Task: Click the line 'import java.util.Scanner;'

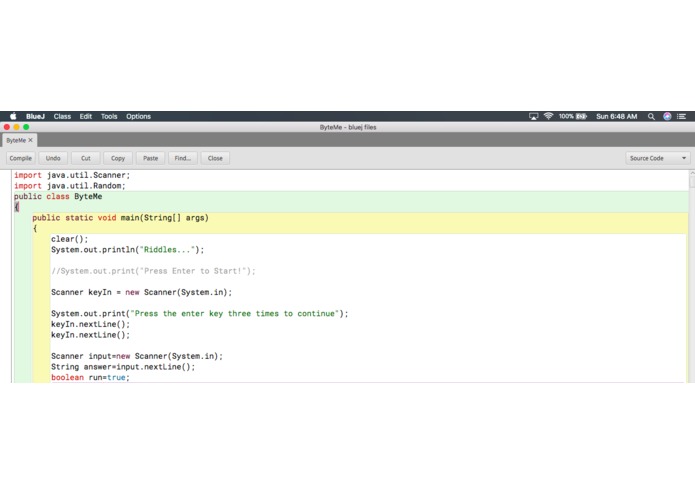Action: coord(72,175)
